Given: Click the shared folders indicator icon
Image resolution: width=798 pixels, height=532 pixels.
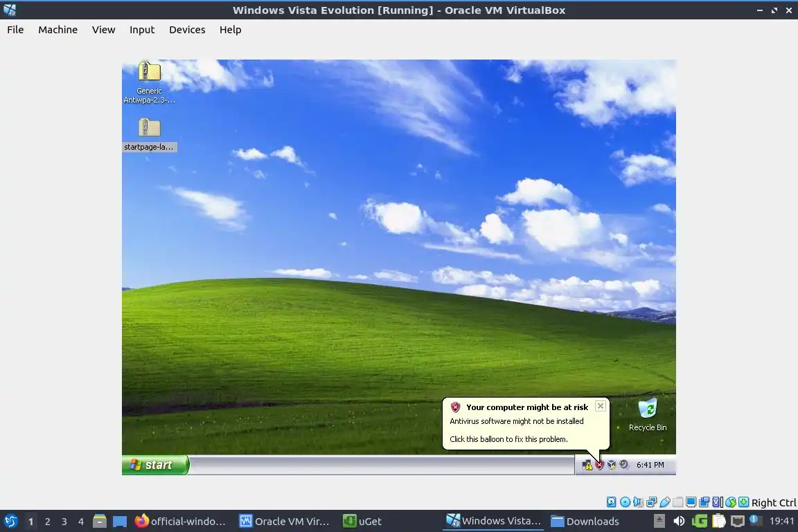Looking at the screenshot, I should tap(677, 502).
